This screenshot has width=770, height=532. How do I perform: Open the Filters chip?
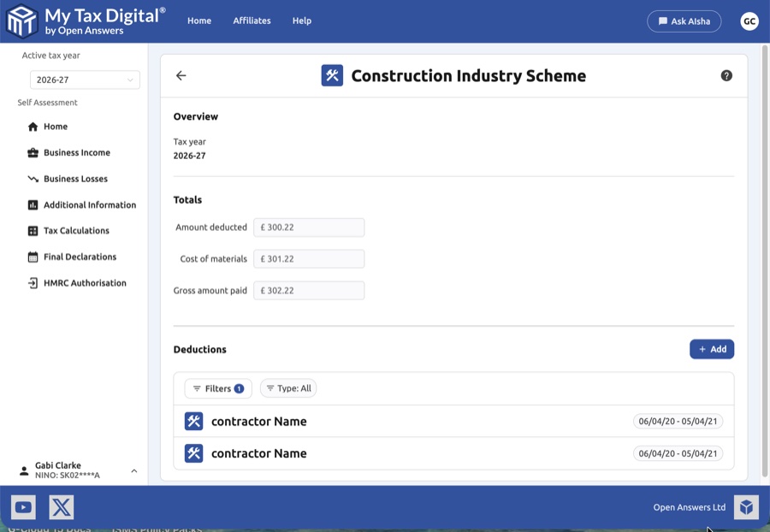(x=218, y=388)
